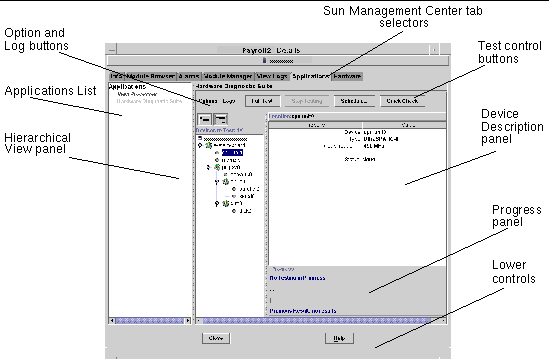Image resolution: width=549 pixels, height=364 pixels.
Task: Click the small host icon below title bar
Action: (264, 61)
